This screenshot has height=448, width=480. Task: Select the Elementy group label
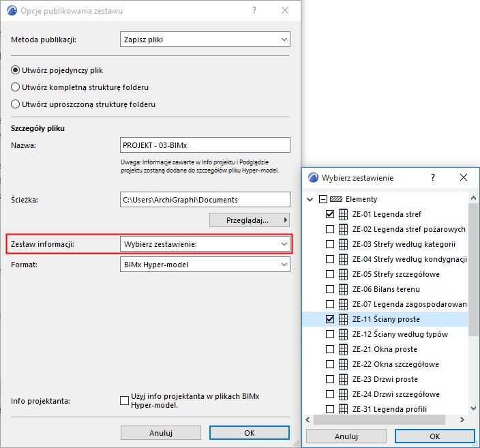pos(361,199)
